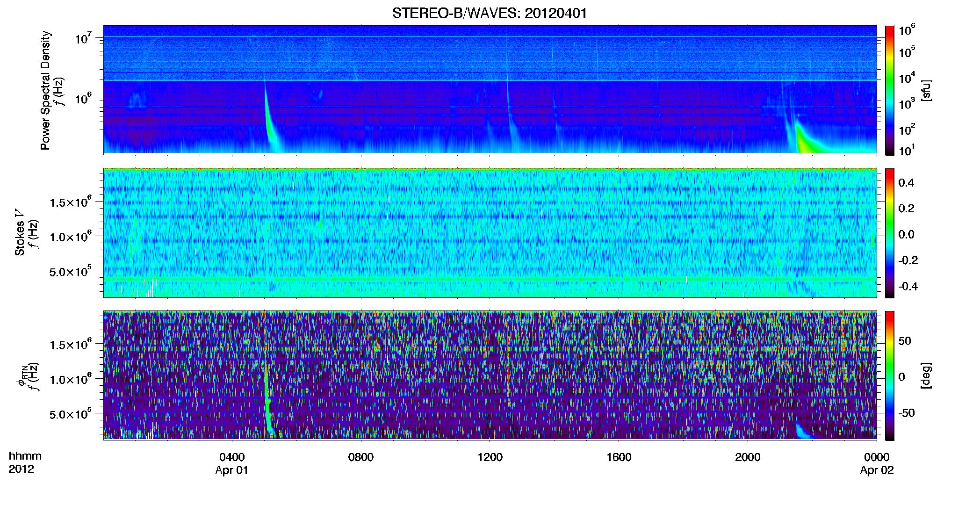Click the 10^6 label on the sfu color scale
The width and height of the screenshot is (980, 505).
click(907, 31)
